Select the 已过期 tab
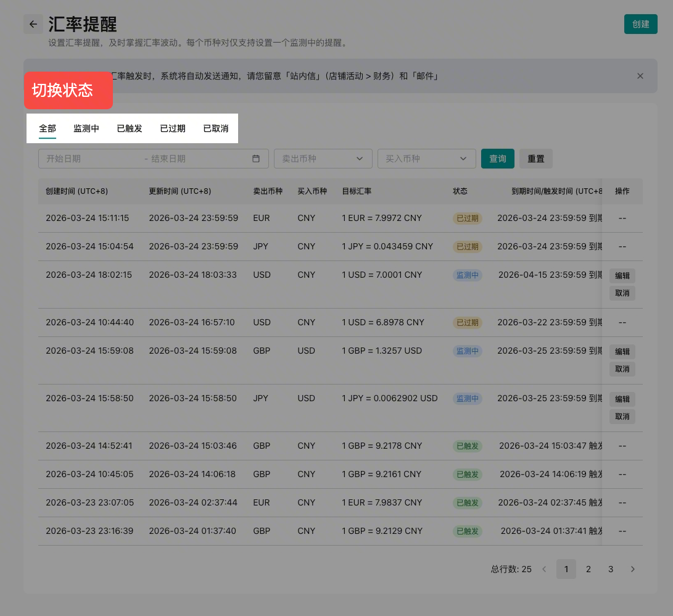 click(173, 128)
